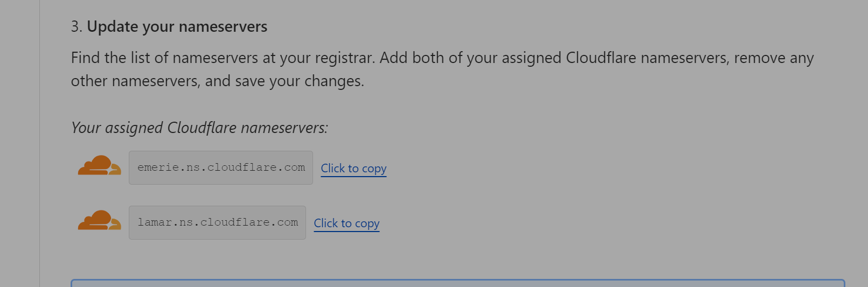Click the sentence "Find the list of nameservers at your registrar"
This screenshot has height=287, width=868.
coord(223,58)
